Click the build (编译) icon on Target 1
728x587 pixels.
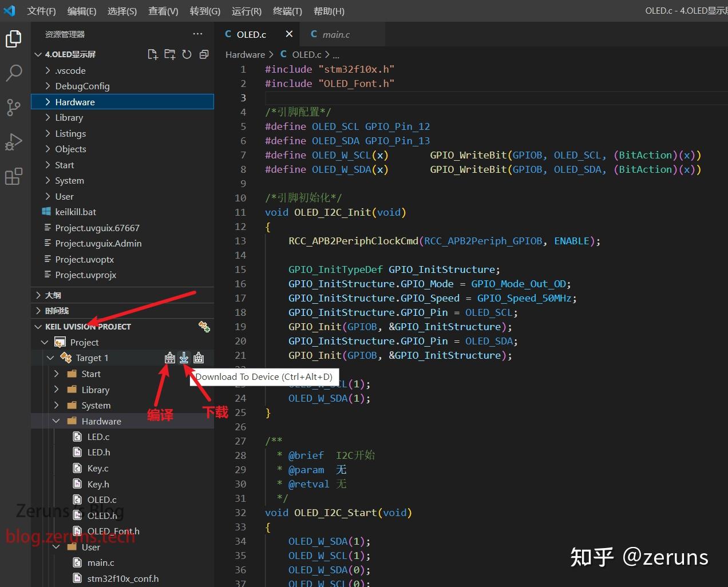click(170, 358)
